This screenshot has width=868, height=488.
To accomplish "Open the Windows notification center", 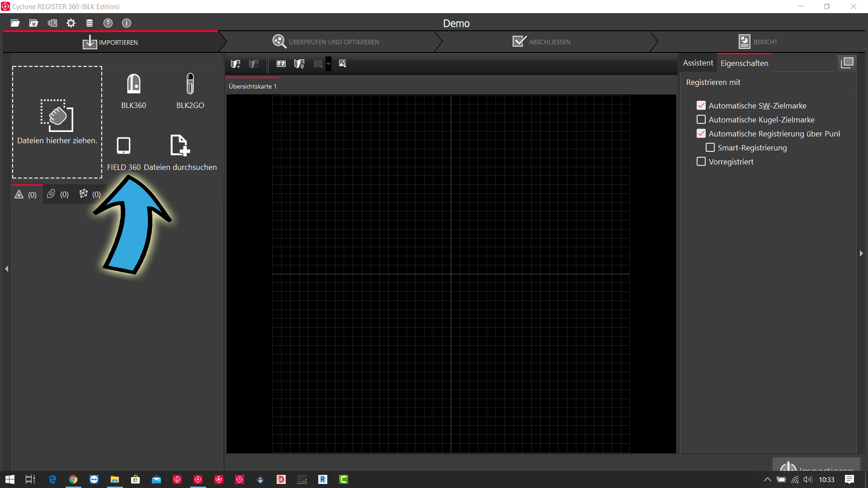I will tap(849, 479).
